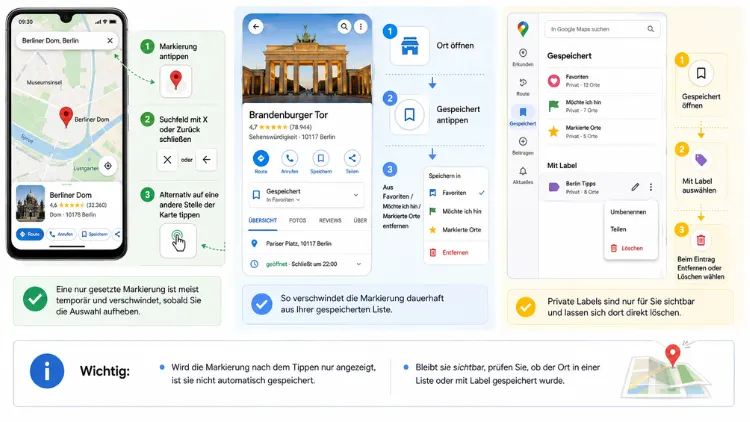The width and height of the screenshot is (750, 422).
Task: Open Route in the Maps sidebar
Action: click(x=523, y=87)
